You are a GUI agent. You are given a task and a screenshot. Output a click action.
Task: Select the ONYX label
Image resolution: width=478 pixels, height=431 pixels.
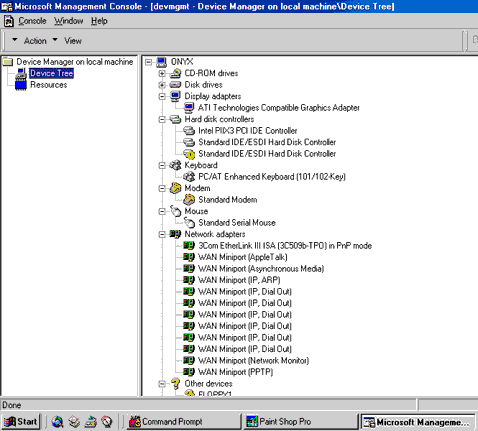coord(182,62)
